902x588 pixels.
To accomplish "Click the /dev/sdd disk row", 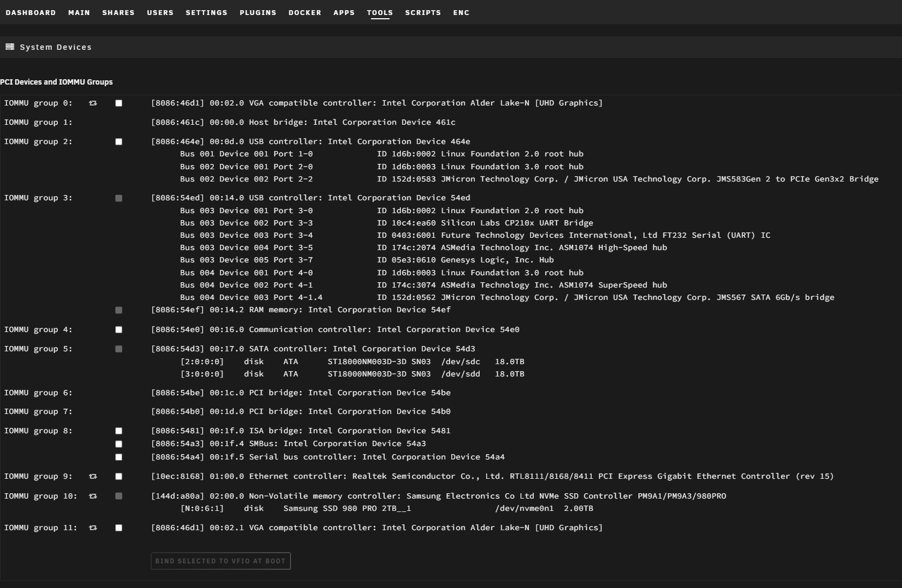I will (x=352, y=374).
